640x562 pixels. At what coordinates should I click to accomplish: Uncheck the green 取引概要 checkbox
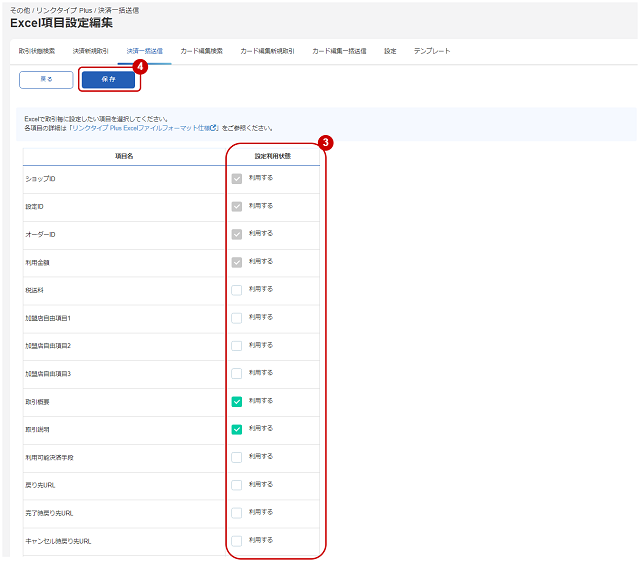[237, 402]
